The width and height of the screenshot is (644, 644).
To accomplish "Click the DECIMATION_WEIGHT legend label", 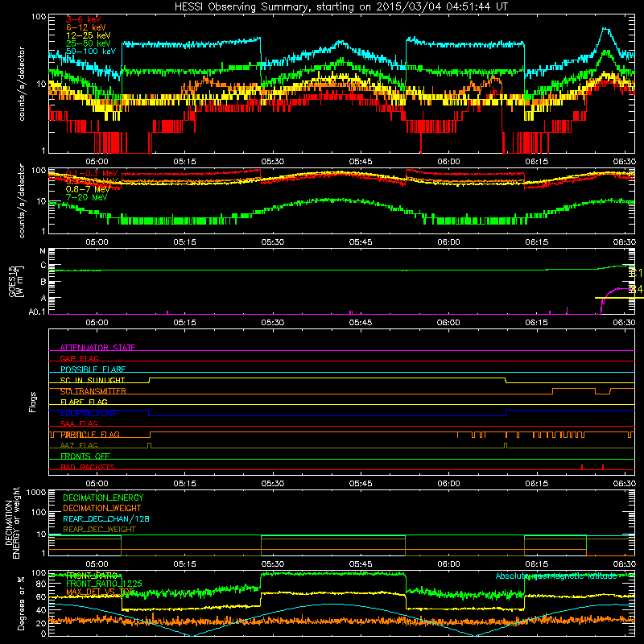I will point(102,508).
